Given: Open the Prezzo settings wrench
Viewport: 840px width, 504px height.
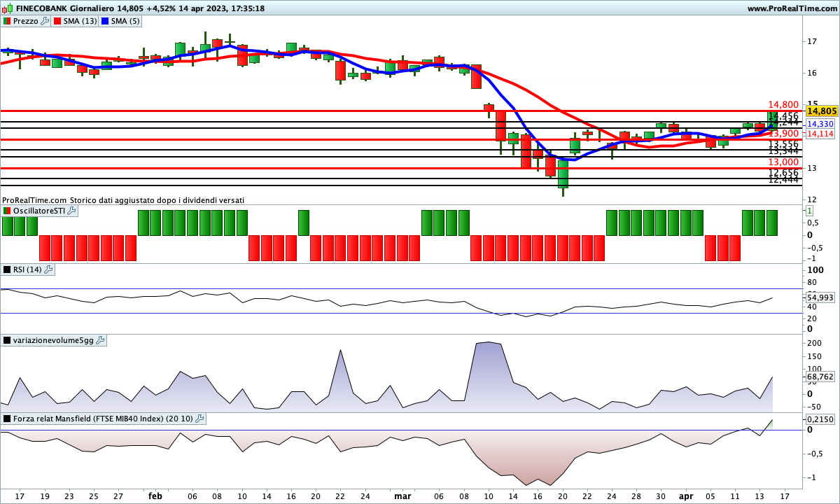Looking at the screenshot, I should [x=45, y=21].
